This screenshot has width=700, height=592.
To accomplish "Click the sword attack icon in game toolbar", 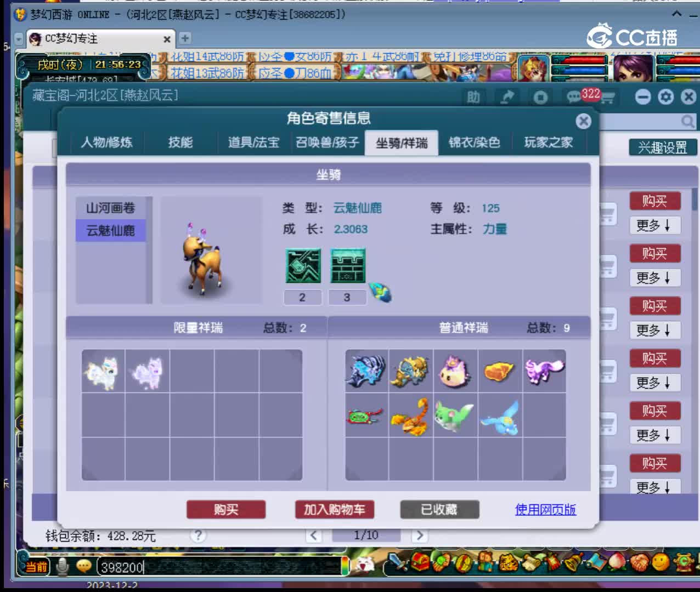I will 397,562.
